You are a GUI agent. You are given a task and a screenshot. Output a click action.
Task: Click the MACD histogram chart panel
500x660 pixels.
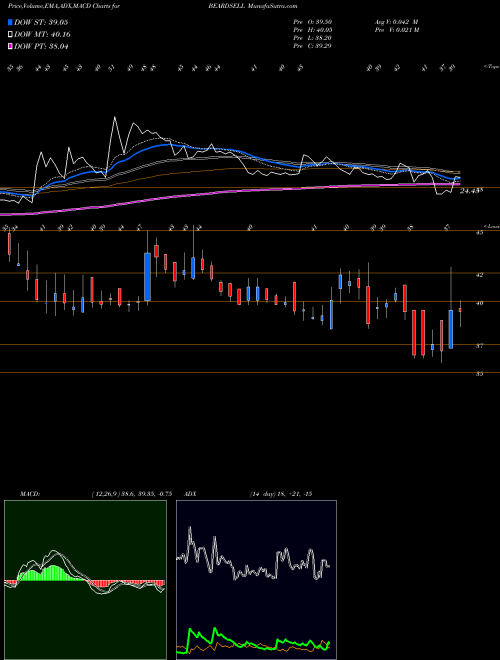coord(85,580)
